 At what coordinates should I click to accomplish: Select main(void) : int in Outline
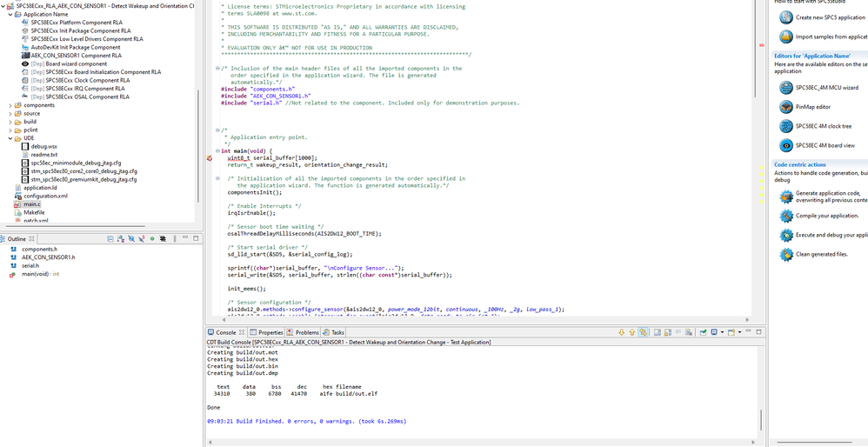pyautogui.click(x=40, y=274)
